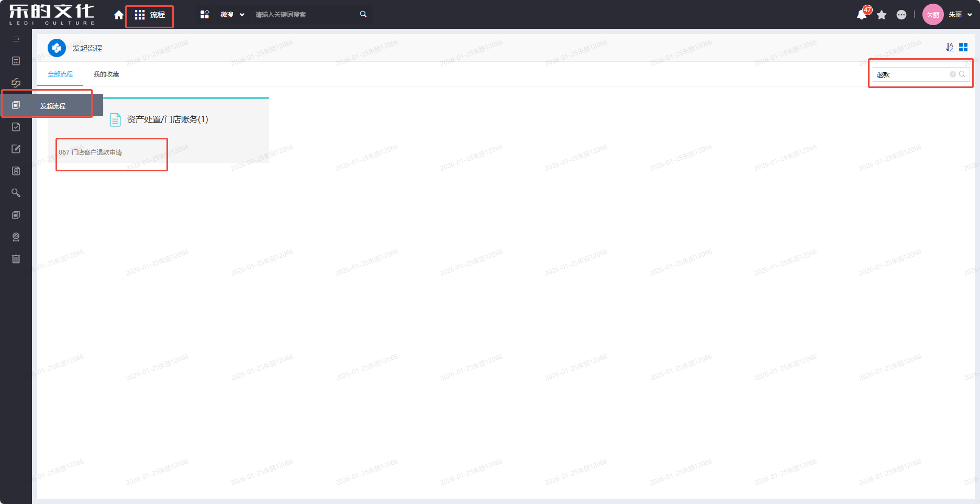Screen dimensions: 980x504
Task: Select the 全部流程 tab
Action: point(60,74)
